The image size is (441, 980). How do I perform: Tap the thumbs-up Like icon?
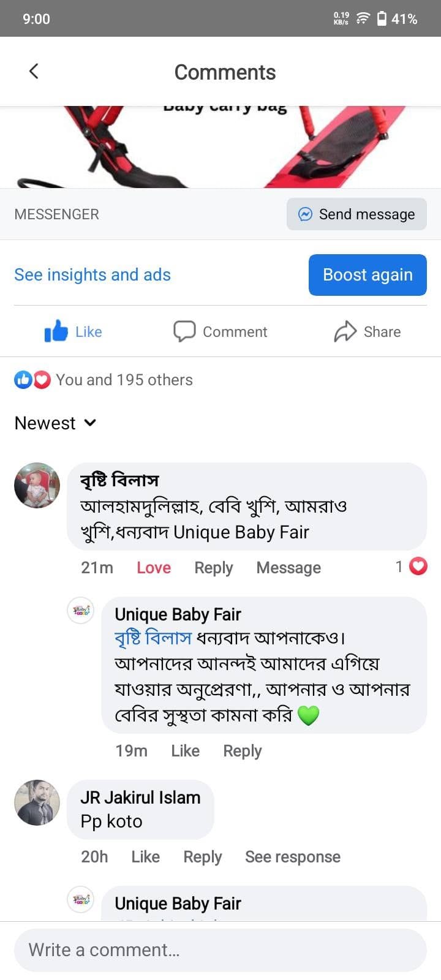(56, 331)
